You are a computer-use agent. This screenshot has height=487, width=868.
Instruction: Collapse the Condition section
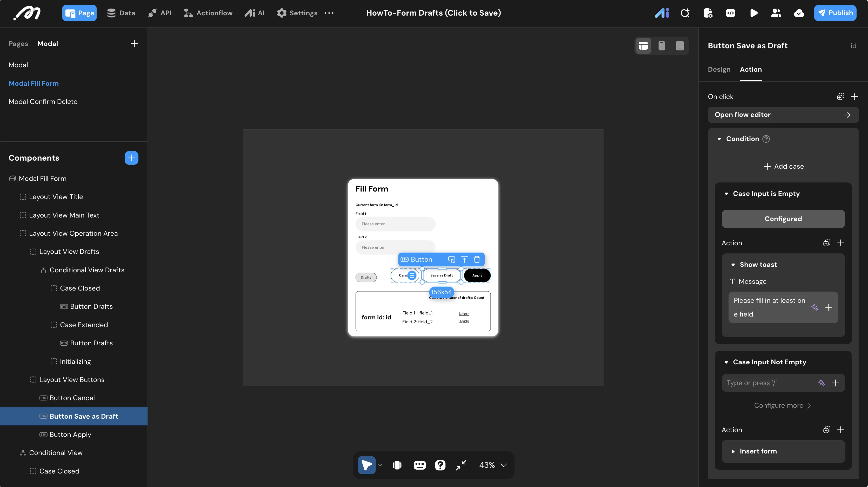click(719, 139)
